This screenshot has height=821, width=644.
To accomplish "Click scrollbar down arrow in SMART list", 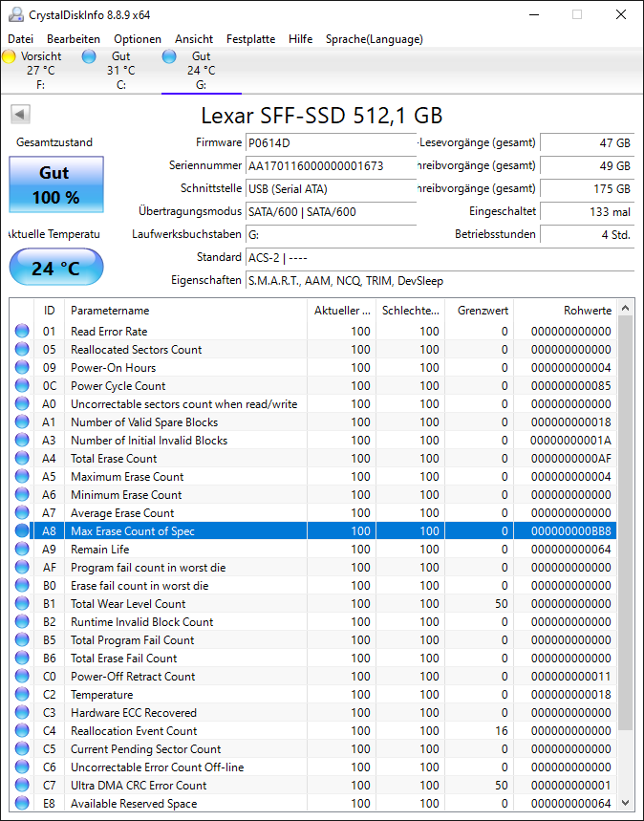I will (x=625, y=803).
